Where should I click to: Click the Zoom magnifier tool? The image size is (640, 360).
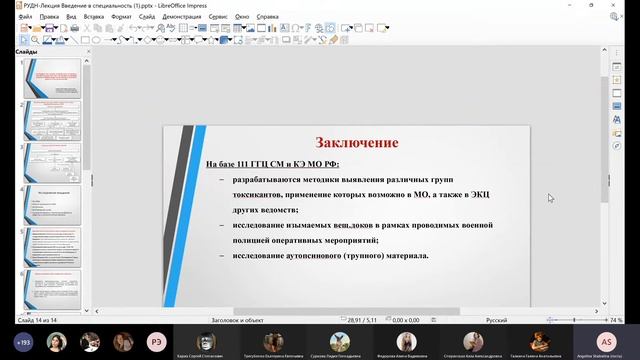tap(35, 40)
